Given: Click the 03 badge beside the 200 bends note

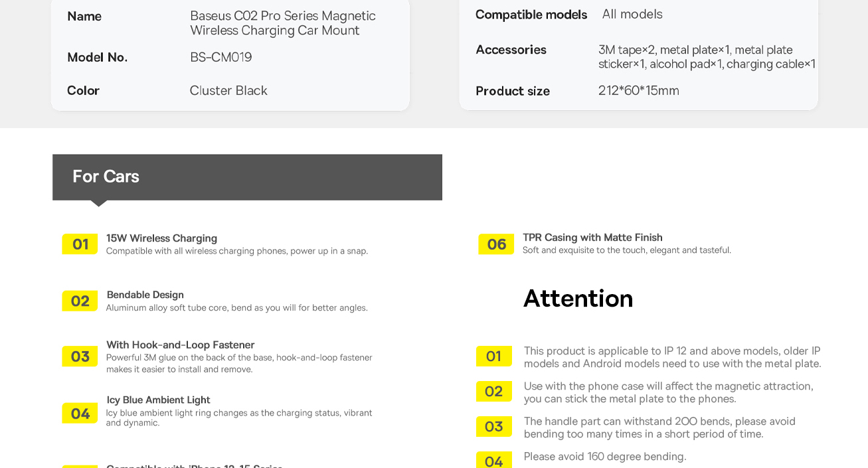Looking at the screenshot, I should 493,427.
